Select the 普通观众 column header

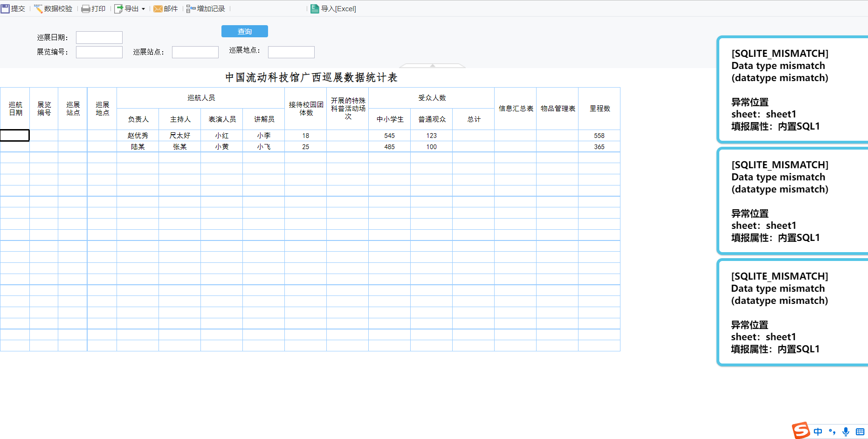(x=432, y=119)
